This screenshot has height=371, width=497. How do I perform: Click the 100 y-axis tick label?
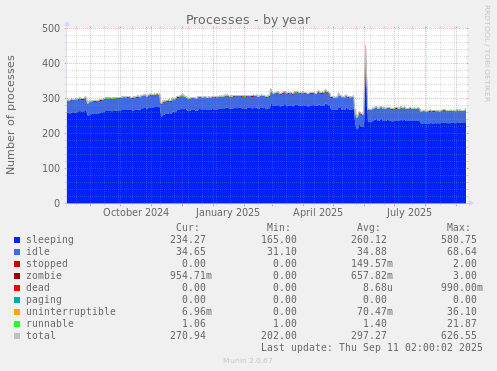click(x=51, y=169)
